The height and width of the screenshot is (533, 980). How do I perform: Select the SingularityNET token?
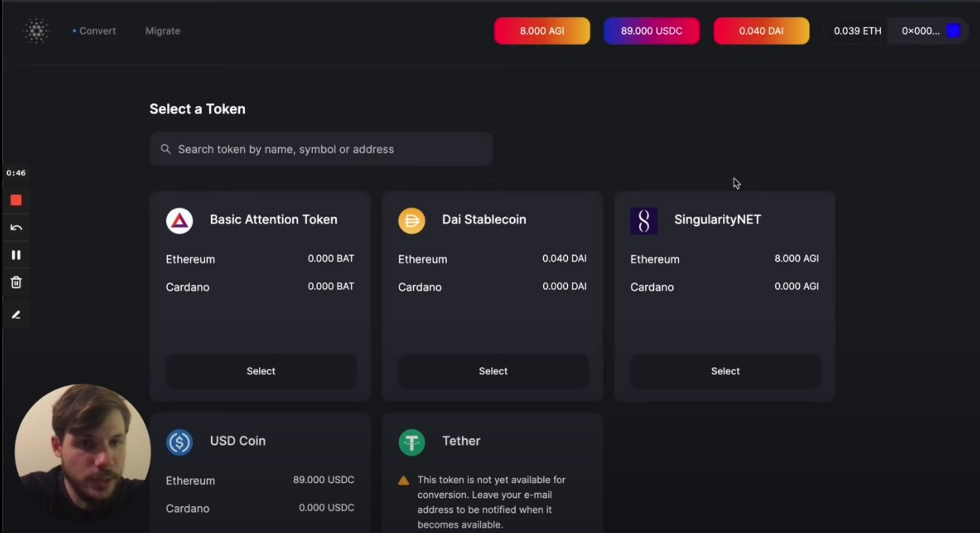click(x=726, y=371)
